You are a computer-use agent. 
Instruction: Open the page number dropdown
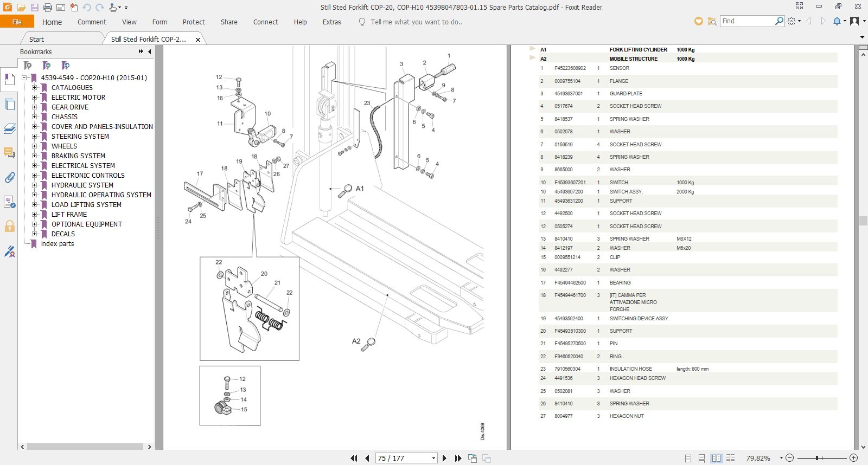click(433, 458)
